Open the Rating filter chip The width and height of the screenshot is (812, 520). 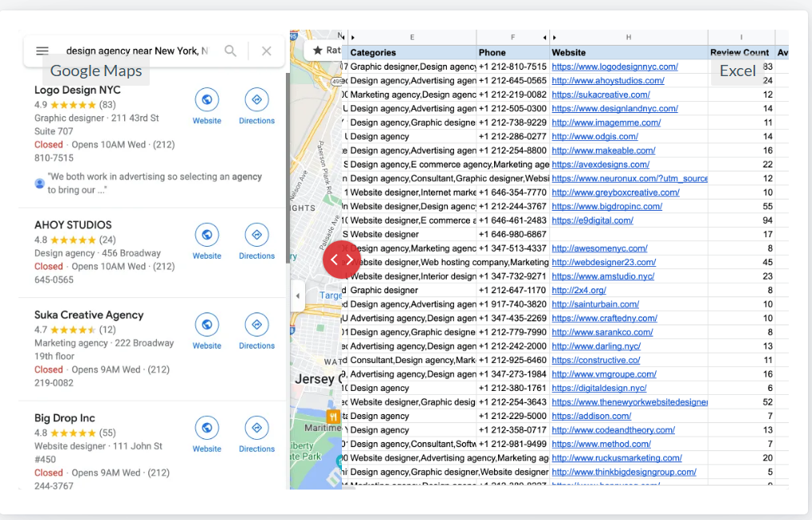[x=325, y=50]
